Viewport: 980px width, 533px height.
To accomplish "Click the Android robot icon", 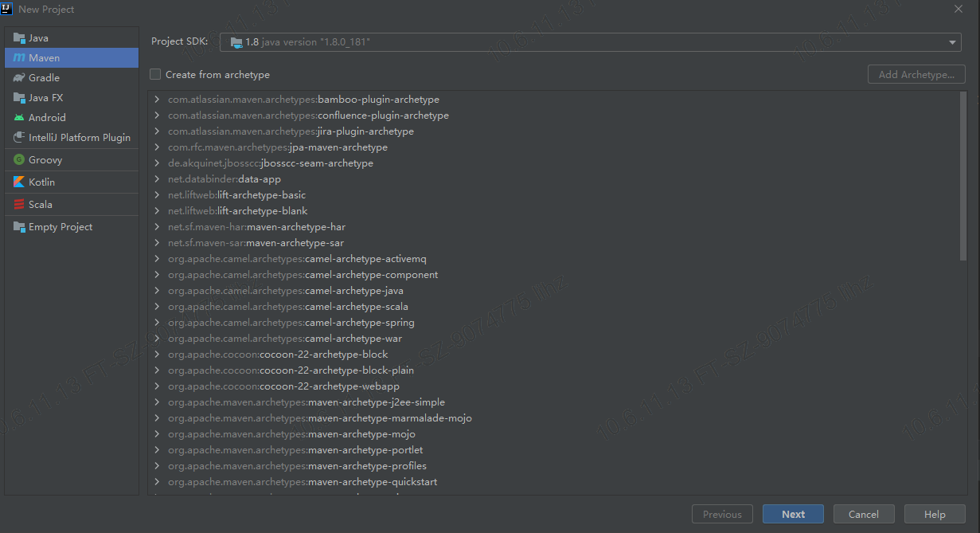I will click(19, 117).
